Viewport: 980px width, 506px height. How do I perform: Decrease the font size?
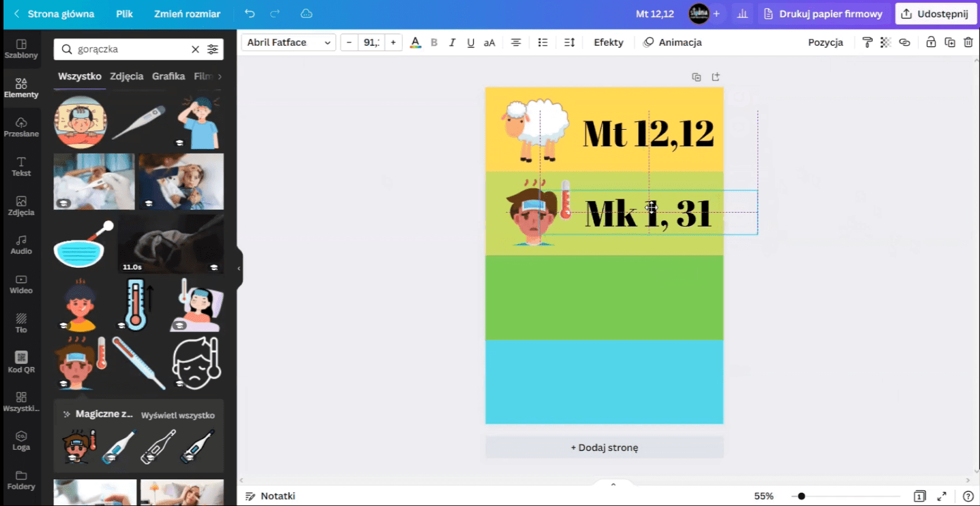point(349,42)
